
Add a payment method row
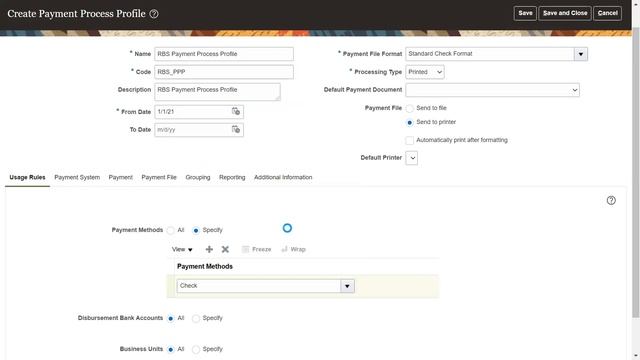point(209,249)
